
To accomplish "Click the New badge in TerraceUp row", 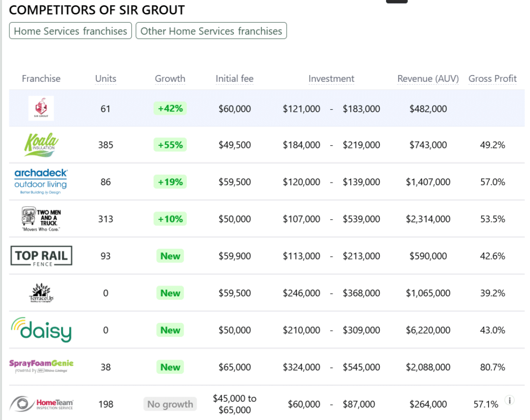I will point(170,293).
